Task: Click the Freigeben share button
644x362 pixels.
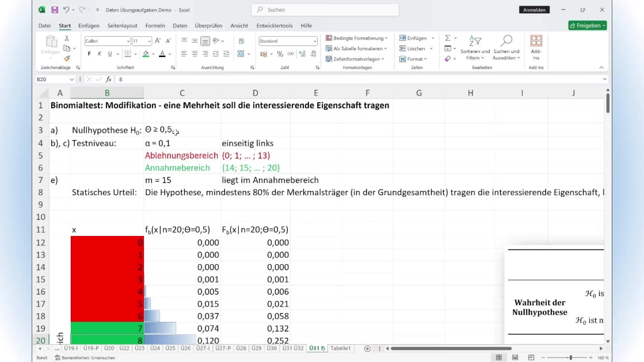Action: [x=588, y=25]
